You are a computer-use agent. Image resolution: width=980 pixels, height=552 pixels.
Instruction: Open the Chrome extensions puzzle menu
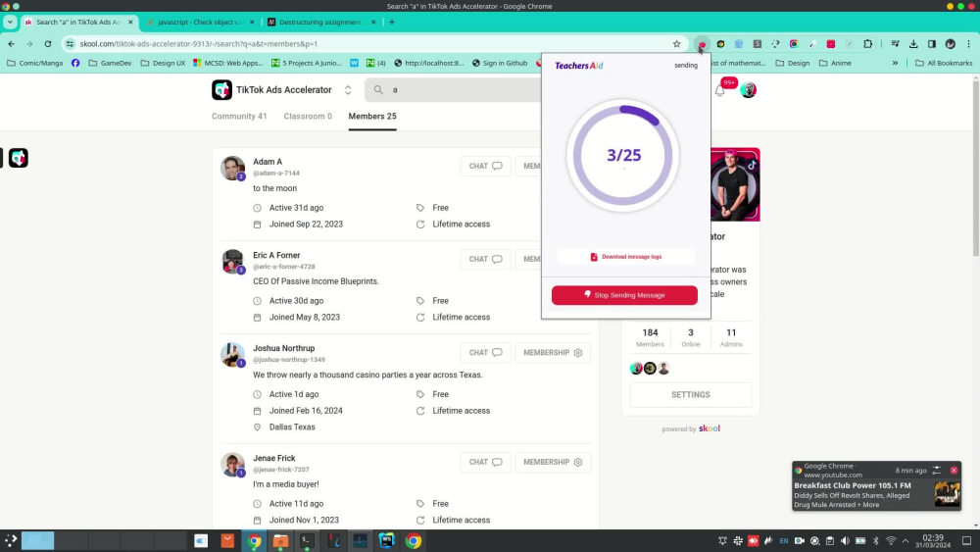click(x=867, y=44)
